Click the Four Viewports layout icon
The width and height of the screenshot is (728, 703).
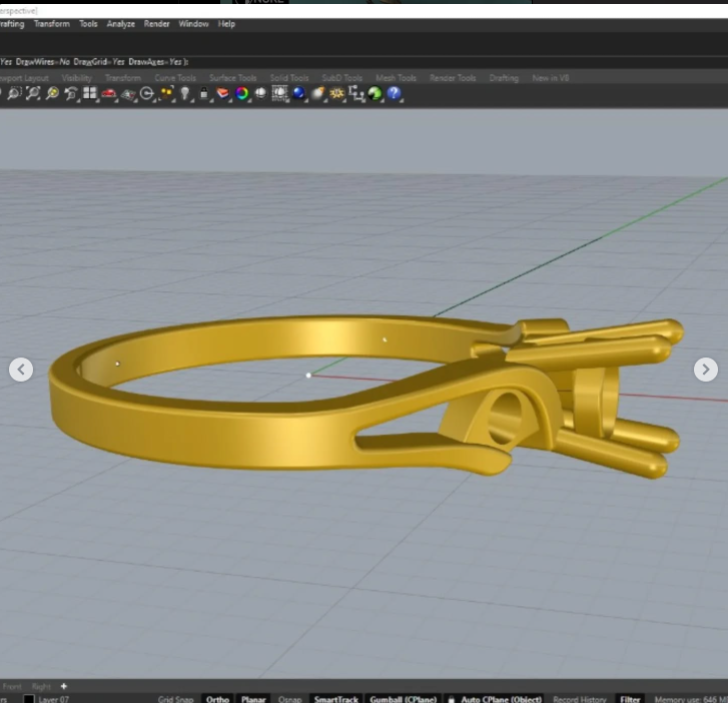tap(89, 93)
